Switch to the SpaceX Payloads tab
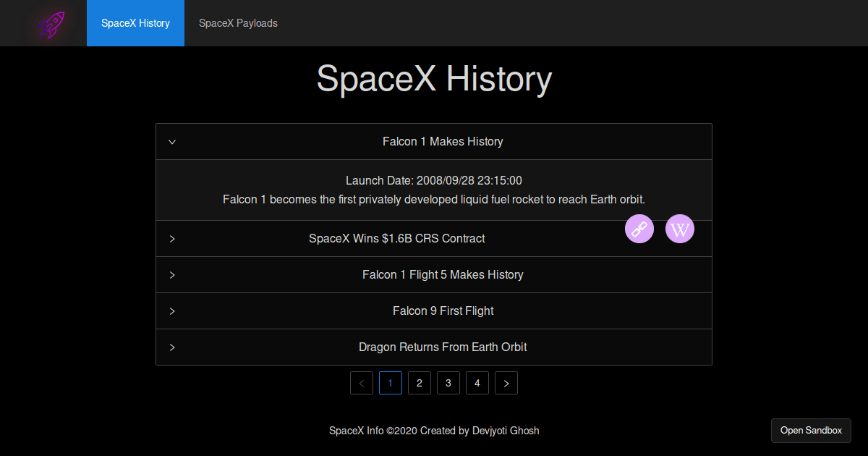 click(x=238, y=22)
